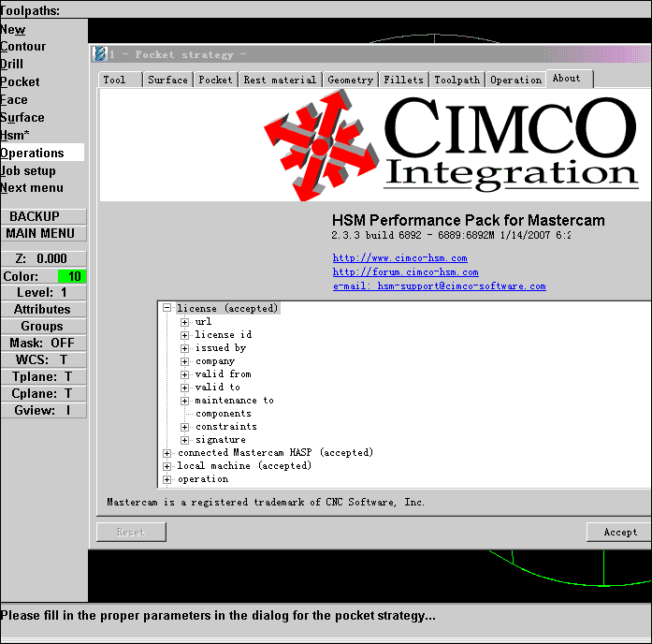
Task: Open the Surface tab
Action: click(168, 80)
